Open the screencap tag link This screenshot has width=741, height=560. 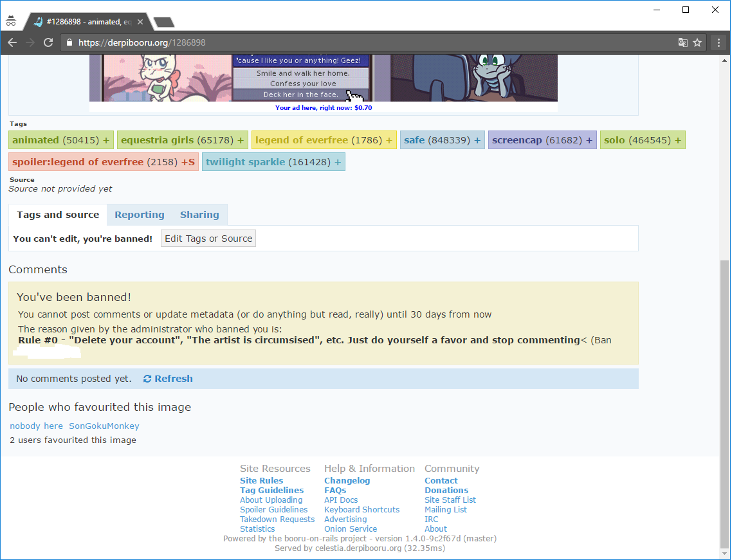517,140
